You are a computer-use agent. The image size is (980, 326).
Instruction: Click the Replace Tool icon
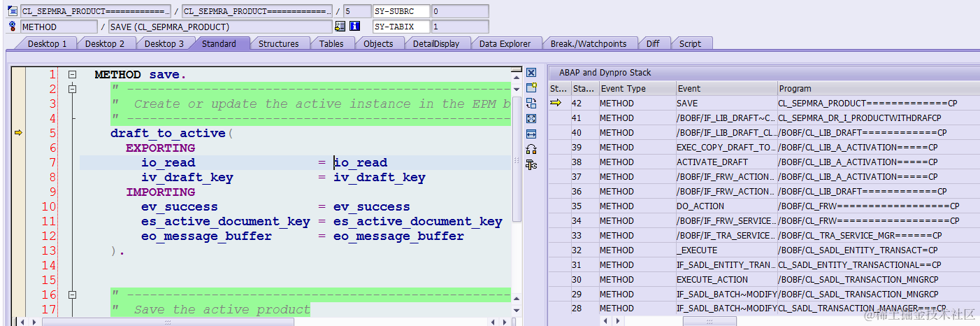tap(531, 104)
